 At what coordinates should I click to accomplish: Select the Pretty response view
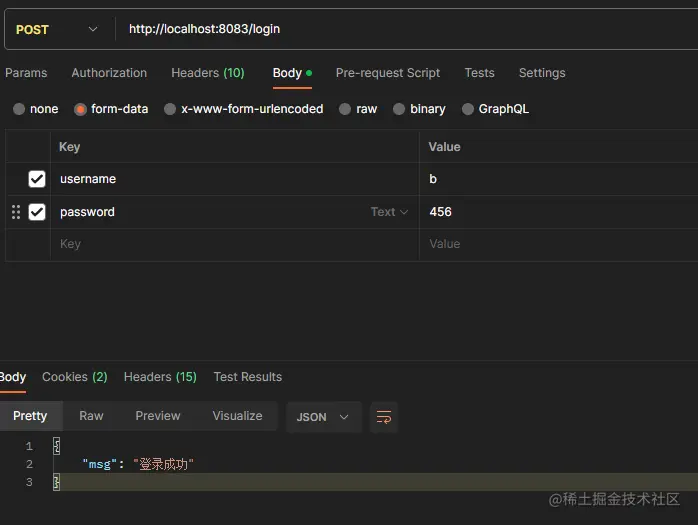(30, 416)
